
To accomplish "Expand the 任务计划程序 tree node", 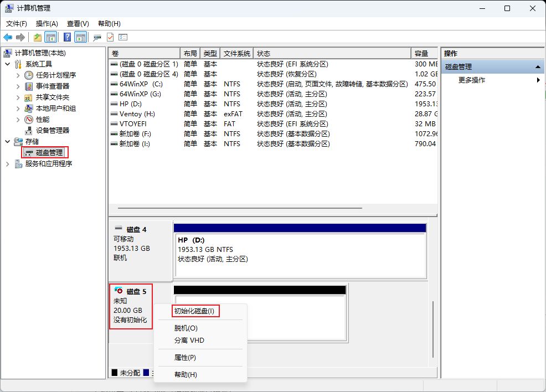I will pyautogui.click(x=18, y=75).
